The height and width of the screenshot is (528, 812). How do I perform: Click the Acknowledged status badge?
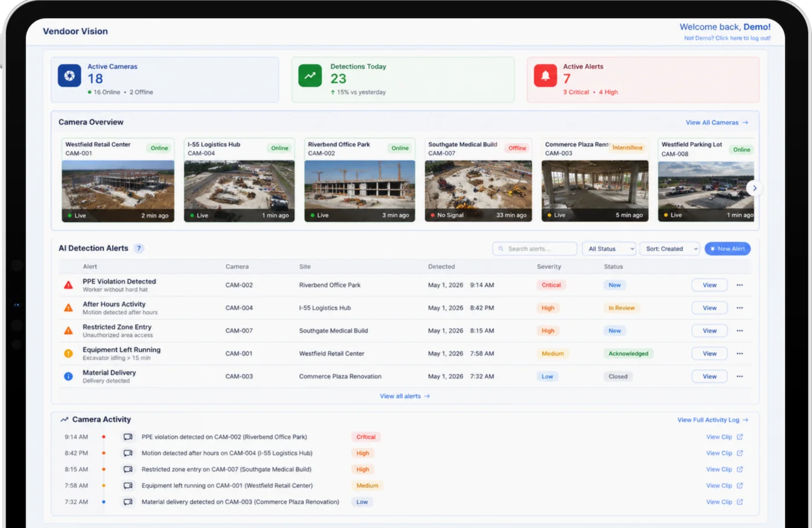pos(628,353)
